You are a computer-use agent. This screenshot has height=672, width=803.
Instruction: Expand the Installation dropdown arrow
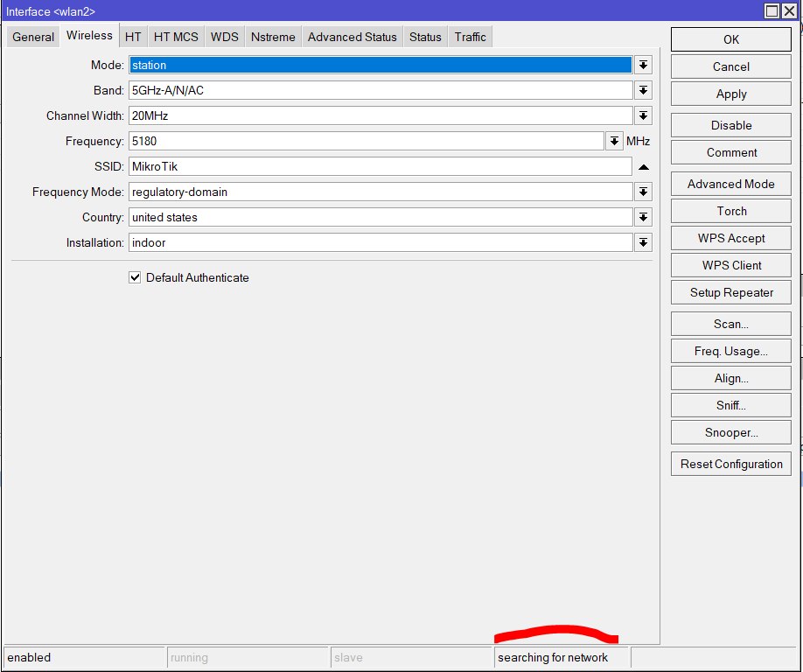[x=643, y=242]
